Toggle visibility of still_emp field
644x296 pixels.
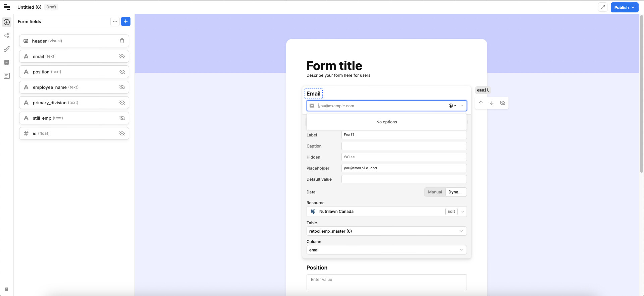(x=122, y=118)
